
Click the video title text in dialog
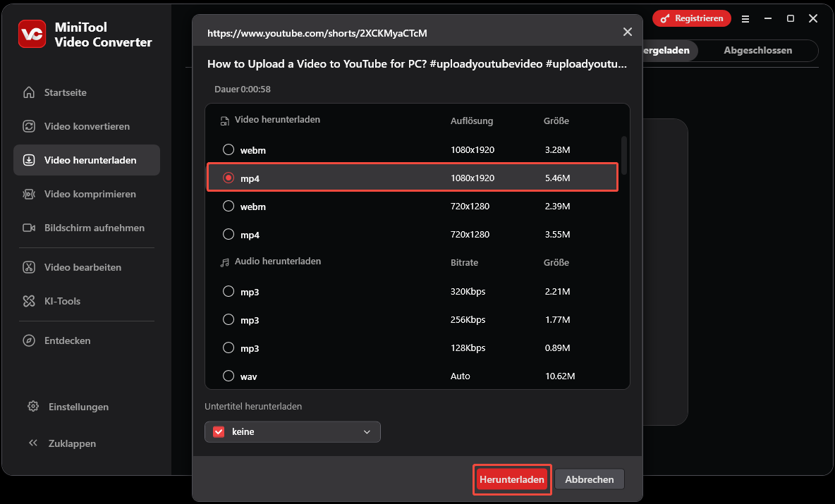coord(417,64)
